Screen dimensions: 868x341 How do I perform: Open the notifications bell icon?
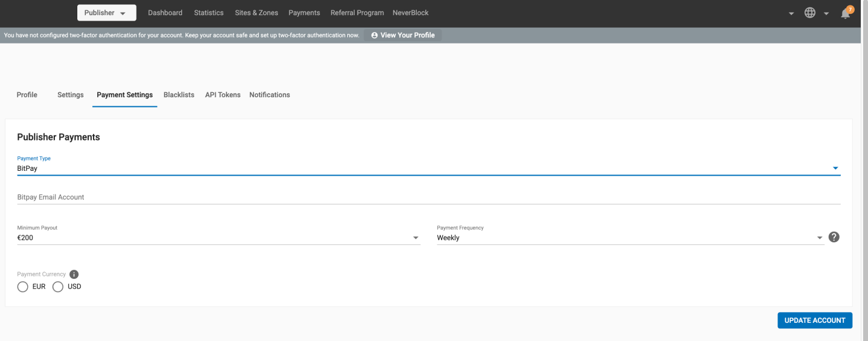point(846,13)
